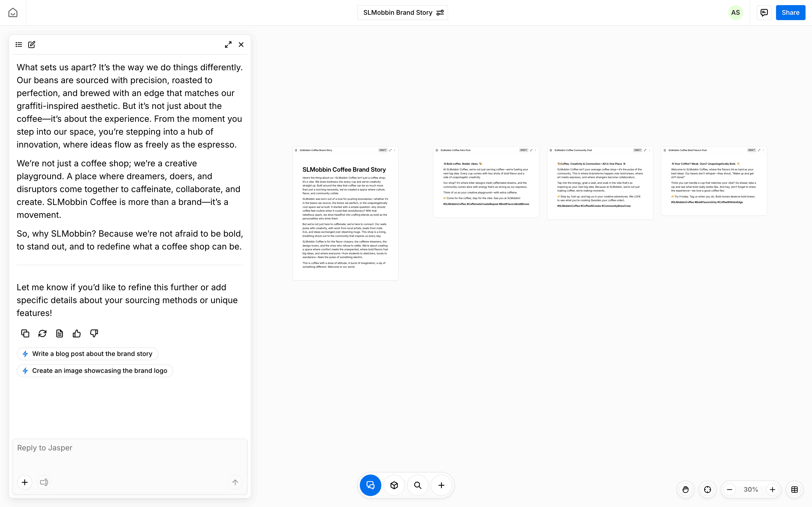Save response as a document
The width and height of the screenshot is (812, 507).
[x=59, y=333]
